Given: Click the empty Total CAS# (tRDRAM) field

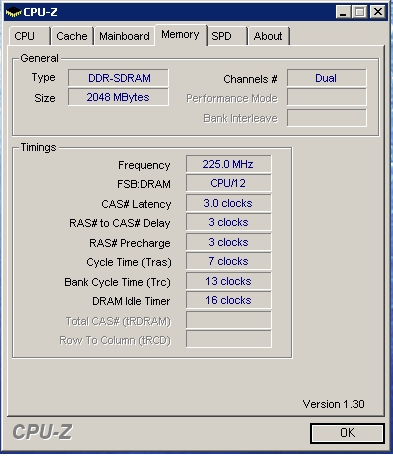Looking at the screenshot, I should pyautogui.click(x=229, y=320).
